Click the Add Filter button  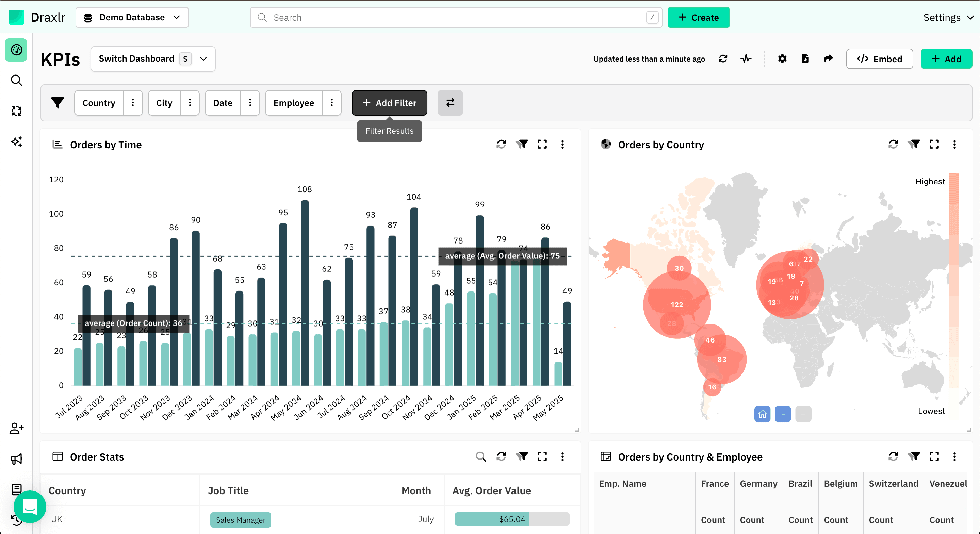(389, 103)
